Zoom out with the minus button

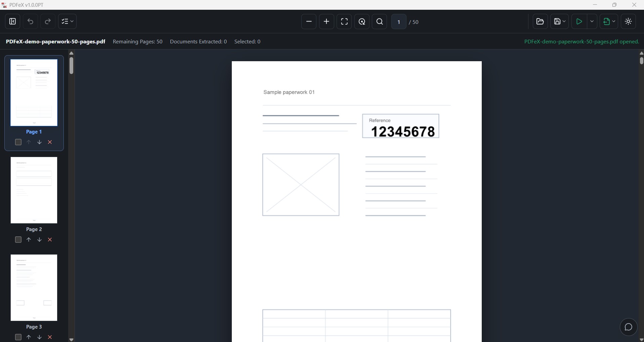309,22
